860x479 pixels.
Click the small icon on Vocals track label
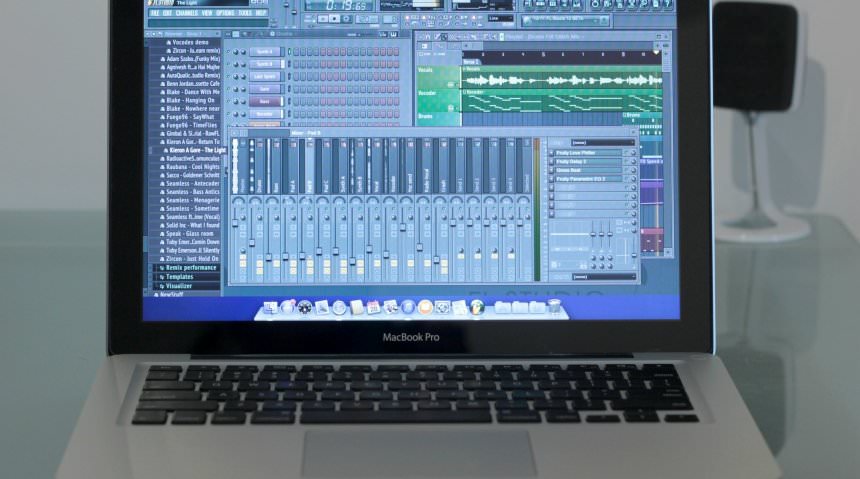(451, 84)
